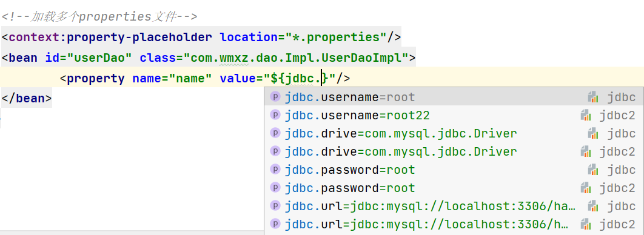
Task: Click the bean id value "userDao"
Action: click(x=100, y=58)
